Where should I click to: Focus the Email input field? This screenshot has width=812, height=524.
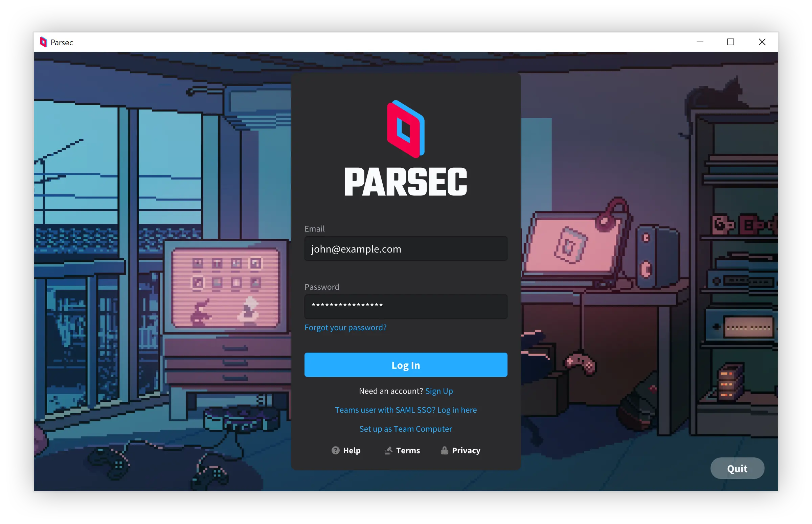click(x=405, y=249)
